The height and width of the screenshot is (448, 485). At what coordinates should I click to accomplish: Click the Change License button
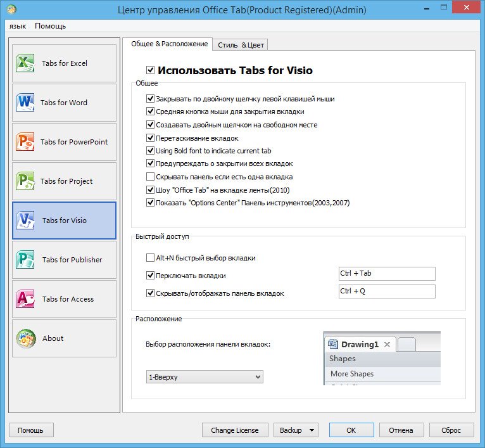[235, 430]
